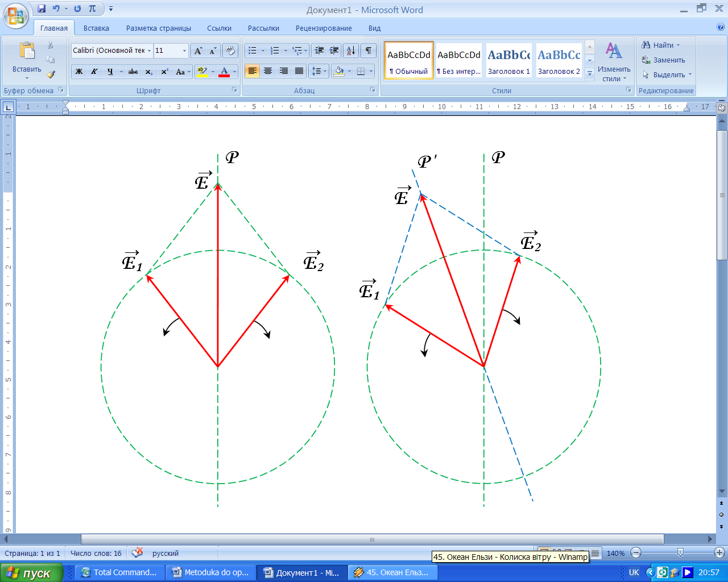
Task: Save the document from Quick Access toolbar
Action: pyautogui.click(x=42, y=9)
